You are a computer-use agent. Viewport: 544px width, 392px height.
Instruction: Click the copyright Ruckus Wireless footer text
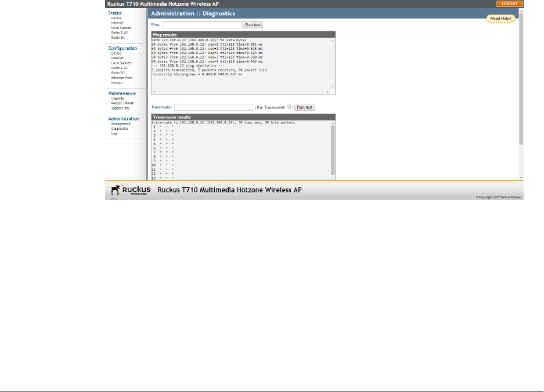[x=499, y=197]
